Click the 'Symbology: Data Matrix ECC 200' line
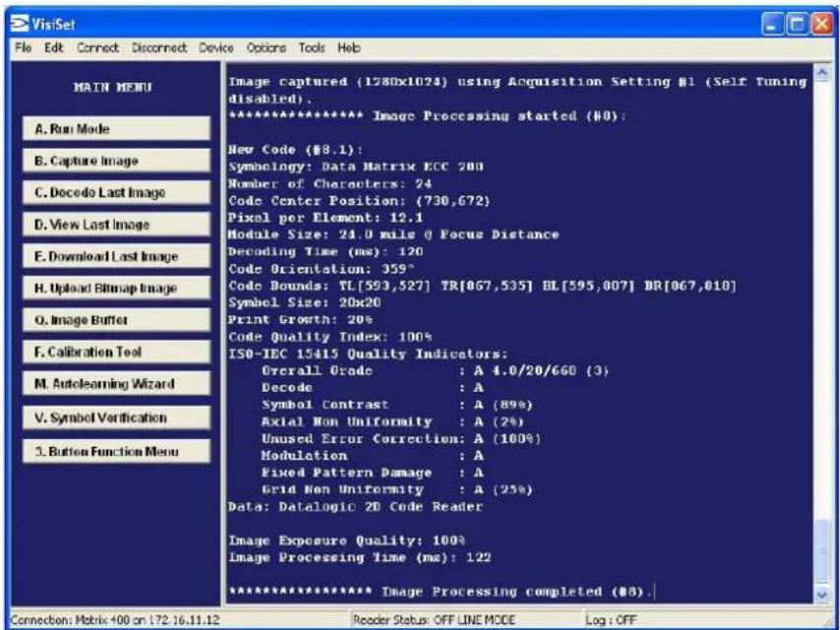Screen dimensions: 840x630 click(x=355, y=166)
